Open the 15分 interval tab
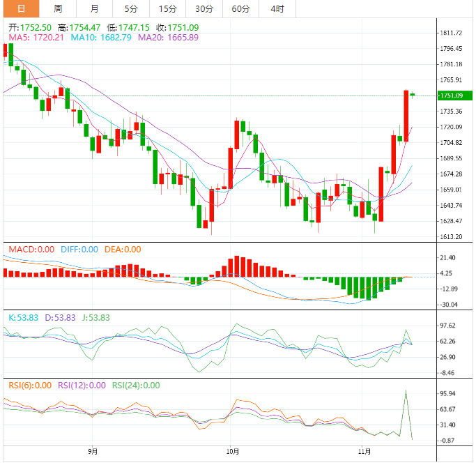The width and height of the screenshot is (476, 465). (x=167, y=8)
